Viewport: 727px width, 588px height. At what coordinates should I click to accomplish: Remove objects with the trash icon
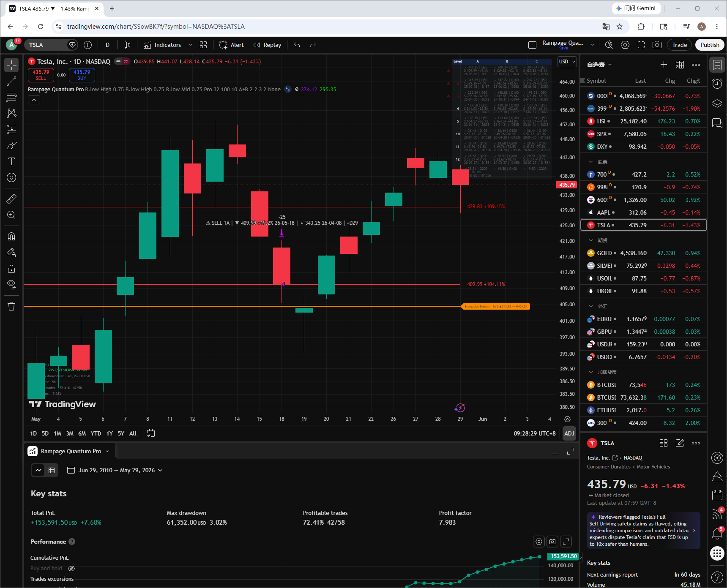pos(11,307)
